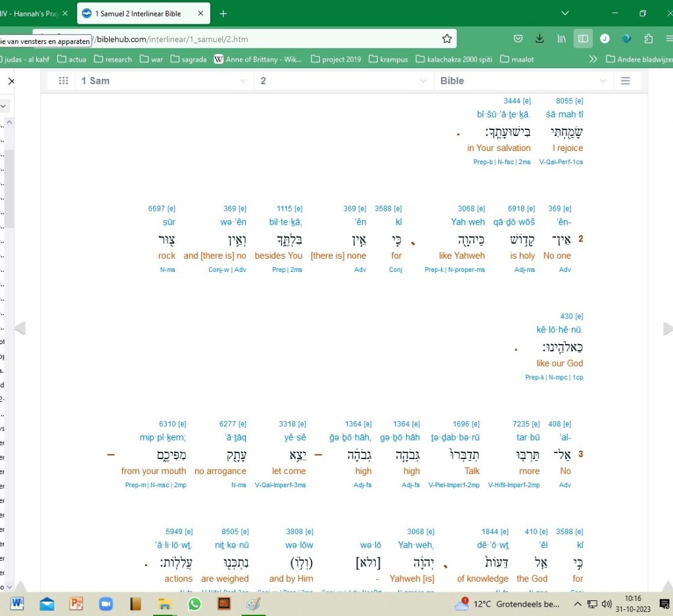The height and width of the screenshot is (616, 673).
Task: Open the 'Anne of Brittany' Wikipedia bookmark
Action: pos(258,59)
